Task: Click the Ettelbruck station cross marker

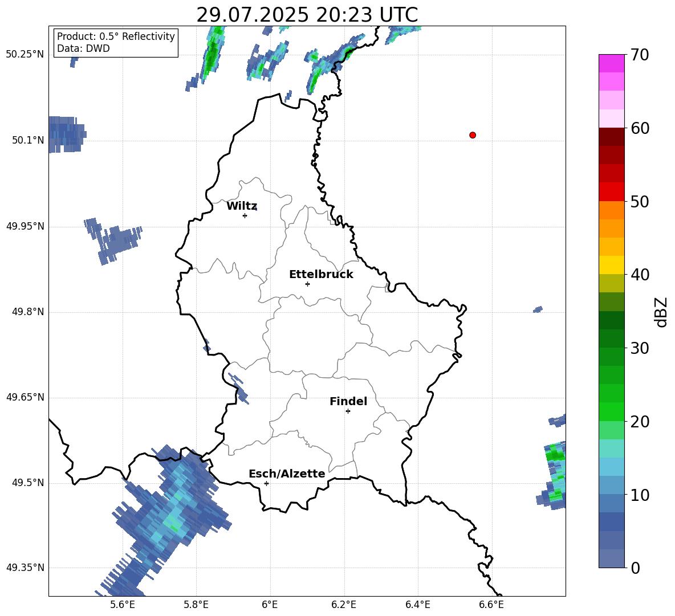Action: [x=307, y=284]
